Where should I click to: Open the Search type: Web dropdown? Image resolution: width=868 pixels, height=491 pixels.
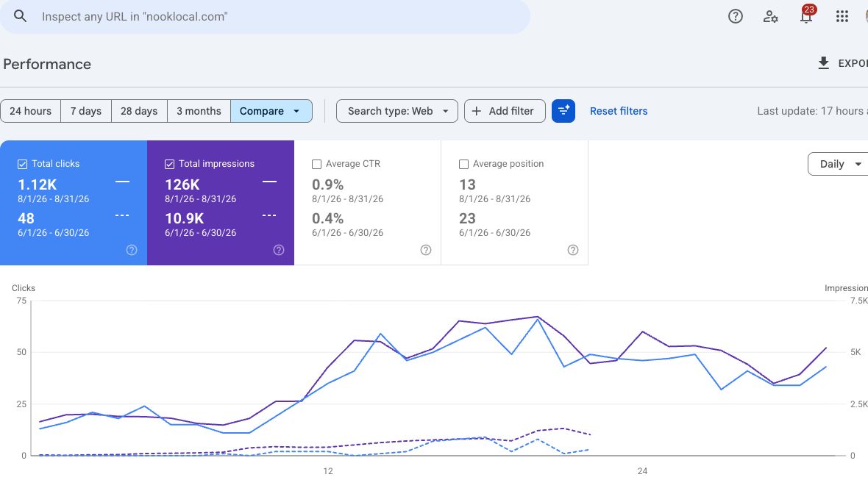397,111
